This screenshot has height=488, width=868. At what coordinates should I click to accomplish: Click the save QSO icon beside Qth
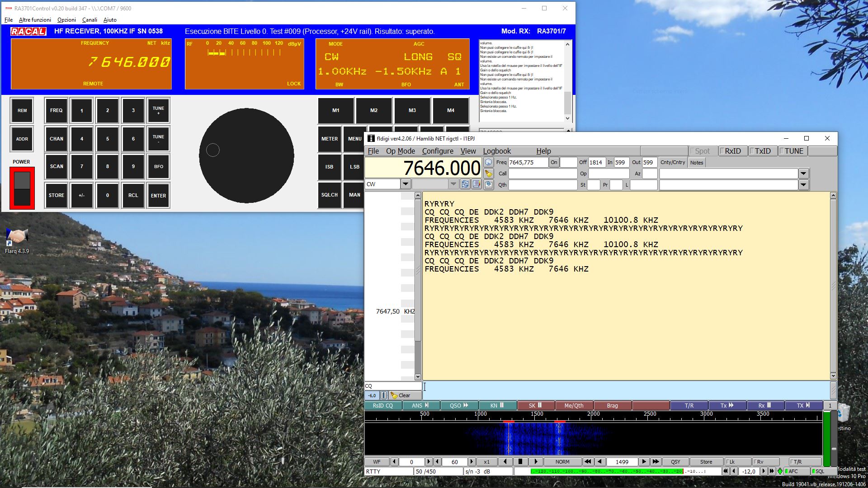point(488,184)
